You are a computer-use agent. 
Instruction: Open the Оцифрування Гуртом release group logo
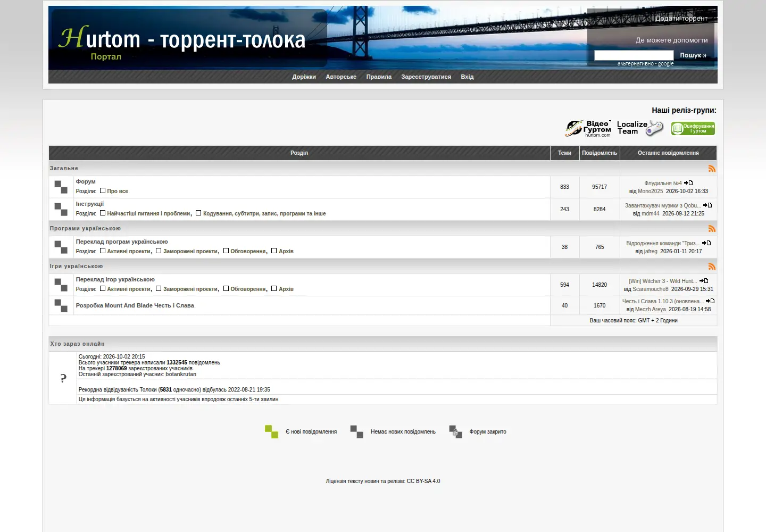693,129
